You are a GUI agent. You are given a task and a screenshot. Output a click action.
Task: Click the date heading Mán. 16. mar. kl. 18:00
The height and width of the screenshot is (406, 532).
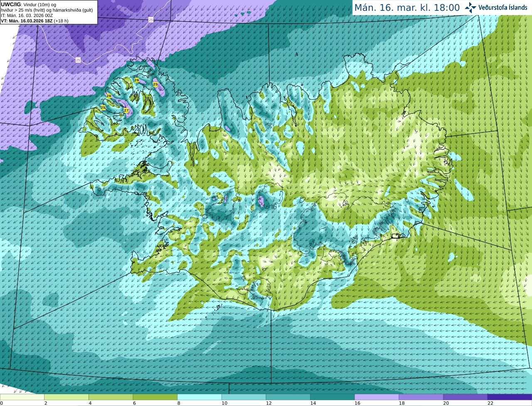coord(407,8)
